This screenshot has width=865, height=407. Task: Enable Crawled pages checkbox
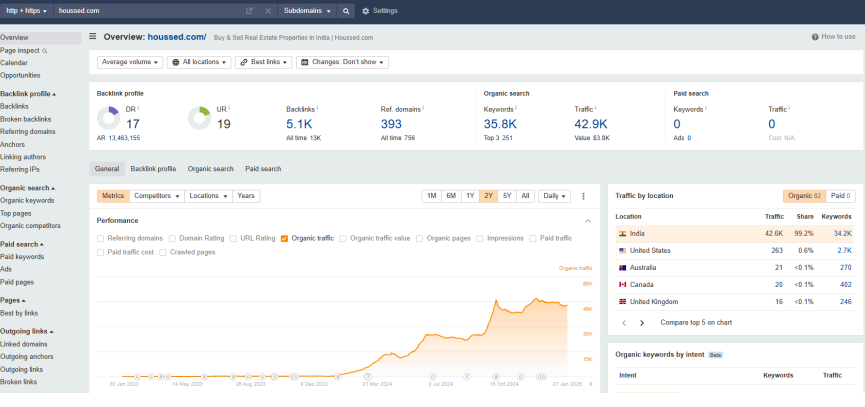[x=163, y=253]
